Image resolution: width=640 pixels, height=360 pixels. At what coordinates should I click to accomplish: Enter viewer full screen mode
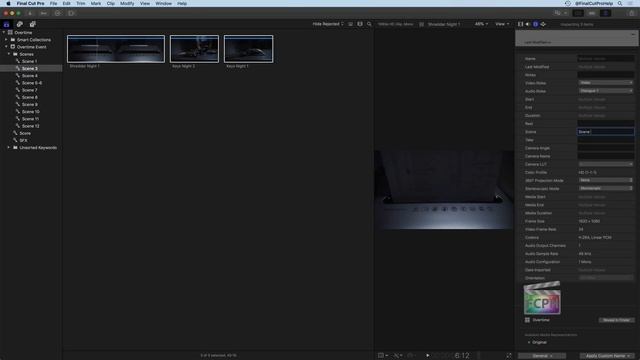pos(509,356)
